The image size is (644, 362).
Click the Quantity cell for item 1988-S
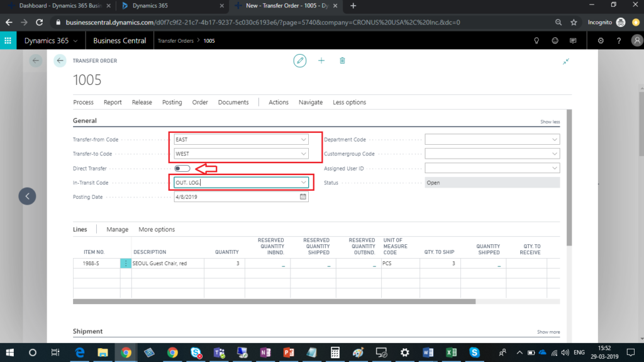225,263
